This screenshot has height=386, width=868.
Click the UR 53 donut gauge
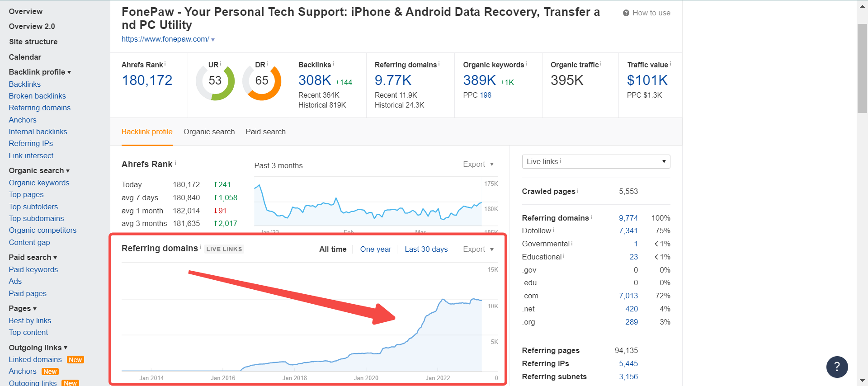(x=215, y=82)
